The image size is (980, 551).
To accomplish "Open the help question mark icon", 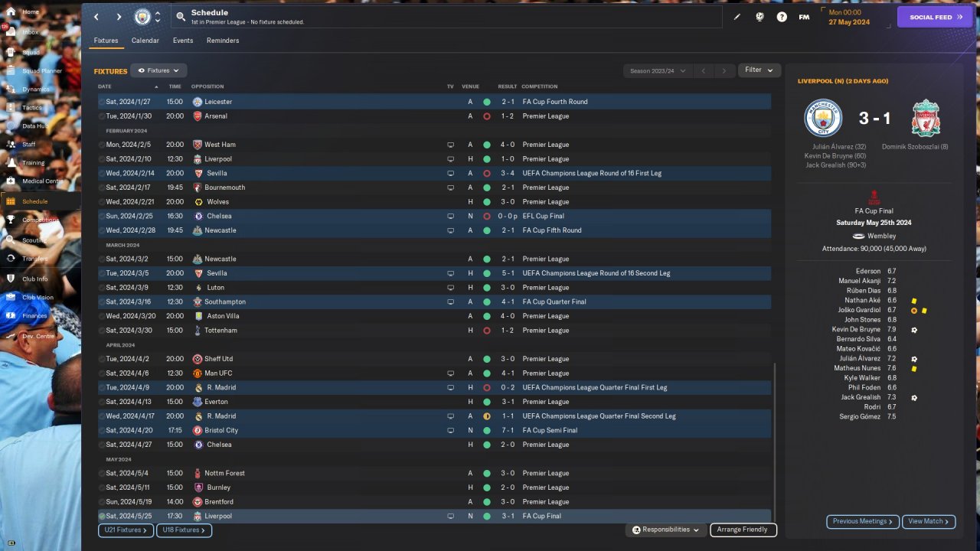I will point(782,17).
